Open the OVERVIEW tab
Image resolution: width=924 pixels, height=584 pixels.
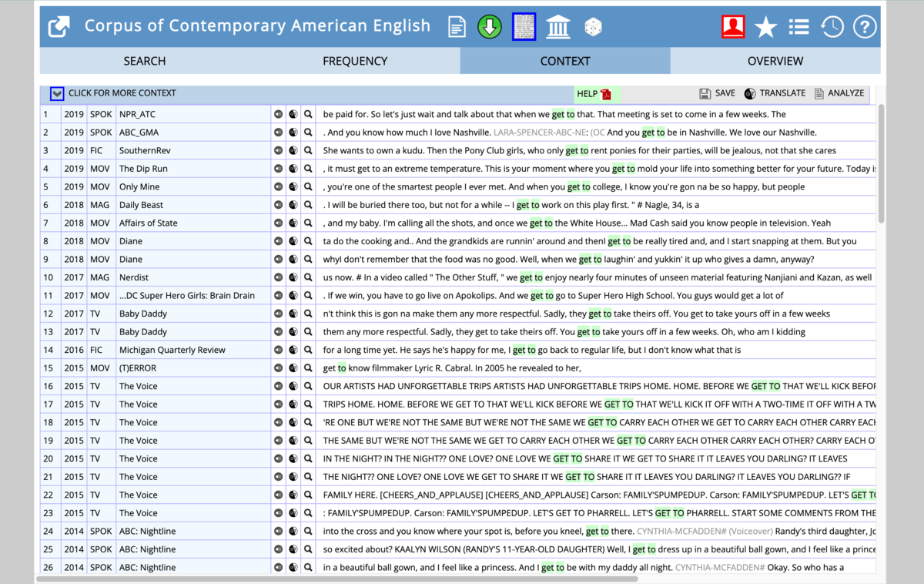[x=775, y=61]
